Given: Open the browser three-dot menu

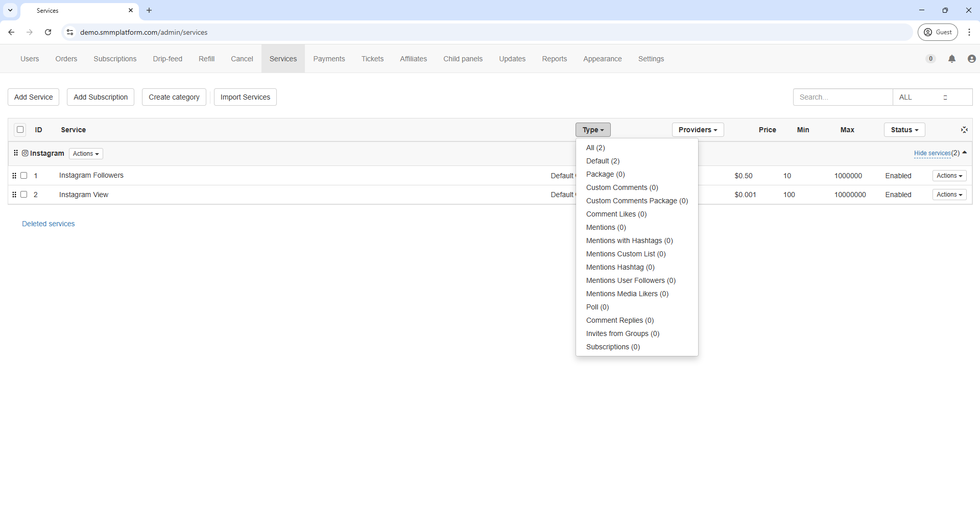Looking at the screenshot, I should pyautogui.click(x=969, y=32).
